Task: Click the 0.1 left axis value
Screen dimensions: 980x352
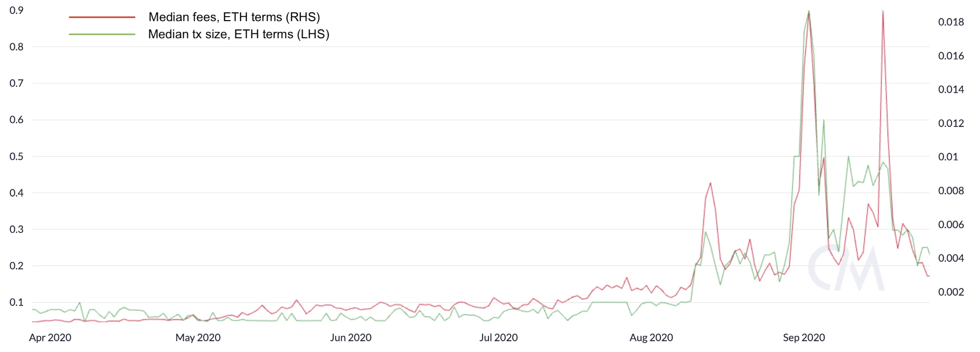Action: pos(17,302)
